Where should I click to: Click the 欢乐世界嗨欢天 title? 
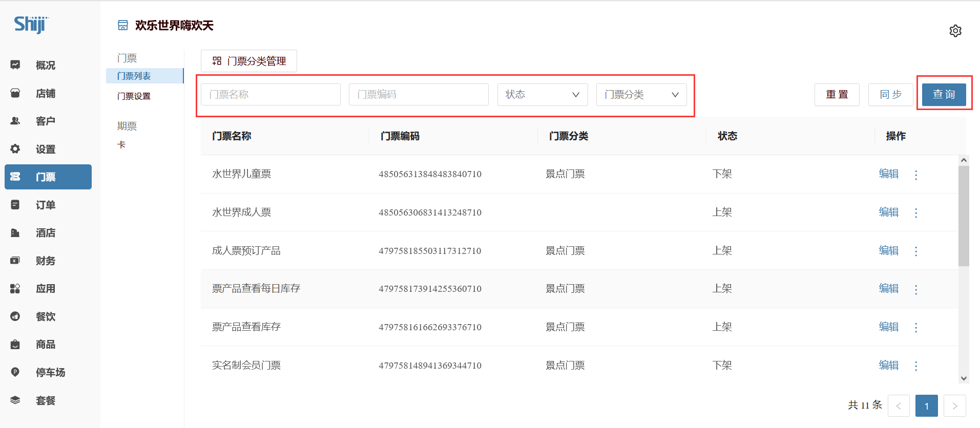pyautogui.click(x=174, y=25)
